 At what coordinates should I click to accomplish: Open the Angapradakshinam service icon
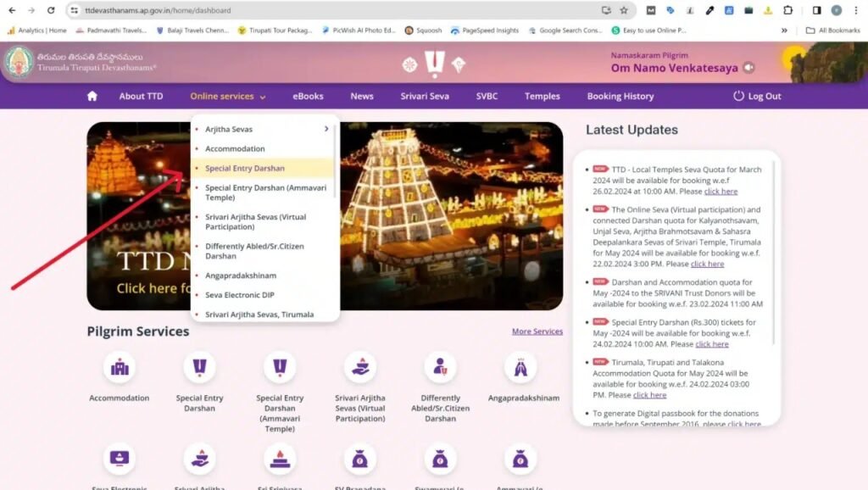pos(520,367)
